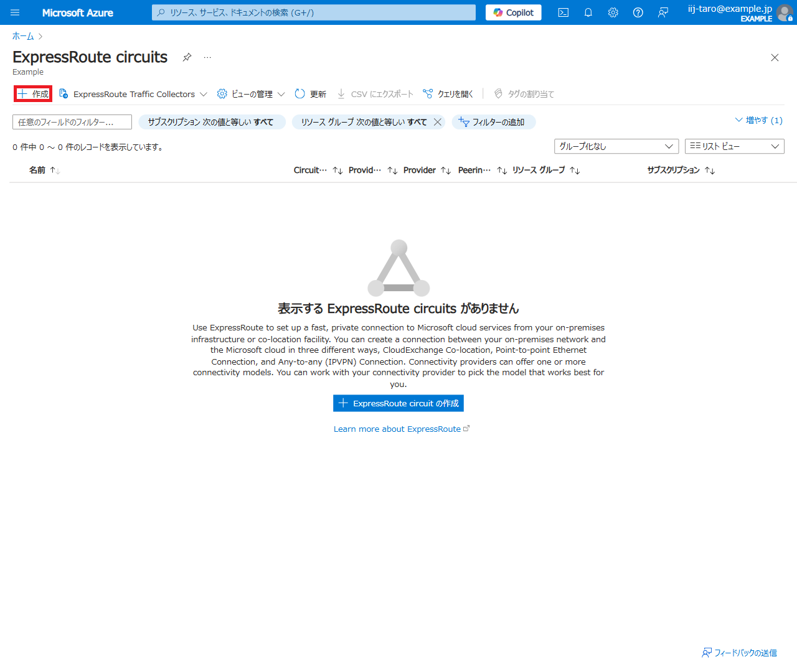The width and height of the screenshot is (797, 672).
Task: Open the notifications bell
Action: 588,12
